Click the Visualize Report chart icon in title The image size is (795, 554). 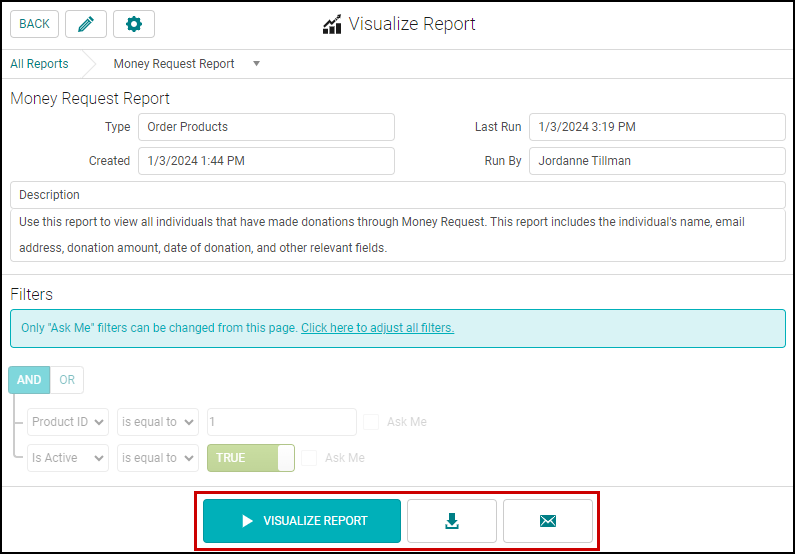tap(332, 24)
